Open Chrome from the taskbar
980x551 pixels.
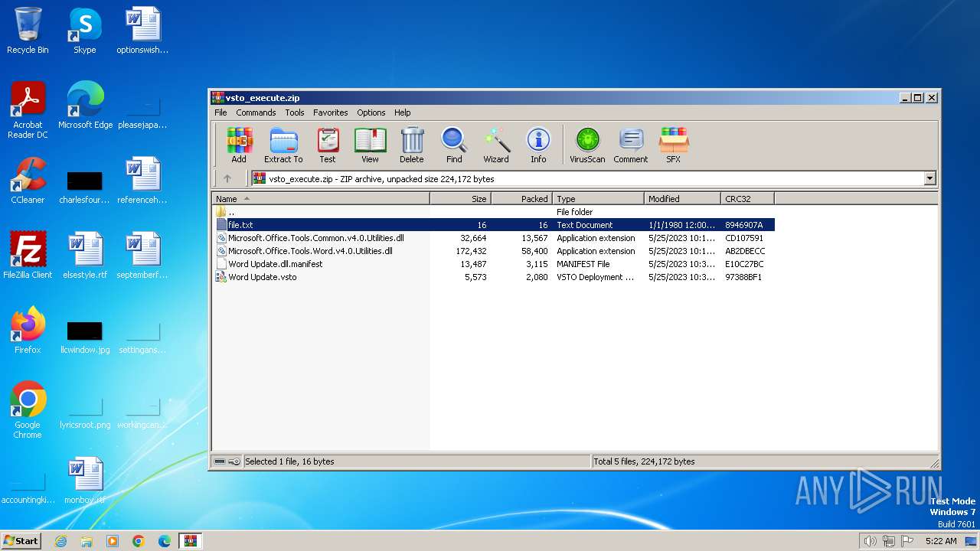(x=138, y=541)
